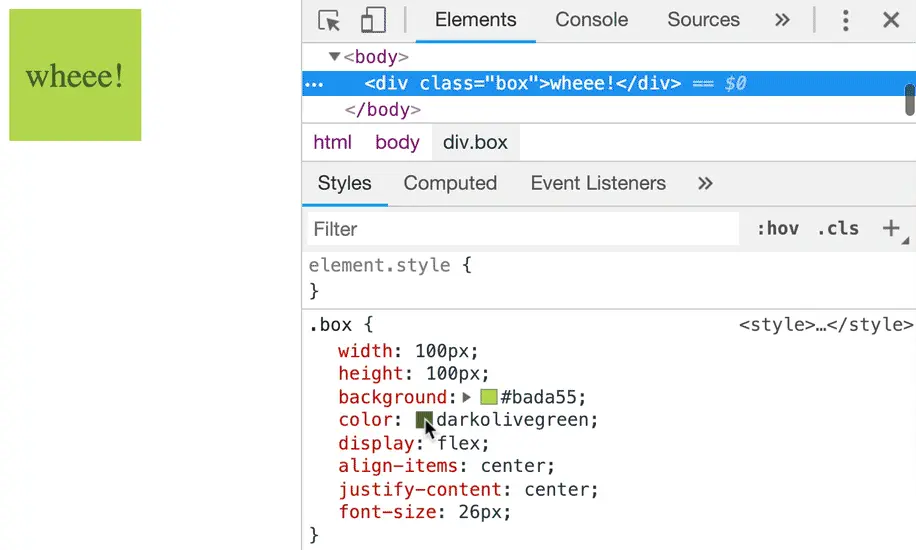916x550 pixels.
Task: Select div.box in the breadcrumb bar
Action: tap(475, 143)
